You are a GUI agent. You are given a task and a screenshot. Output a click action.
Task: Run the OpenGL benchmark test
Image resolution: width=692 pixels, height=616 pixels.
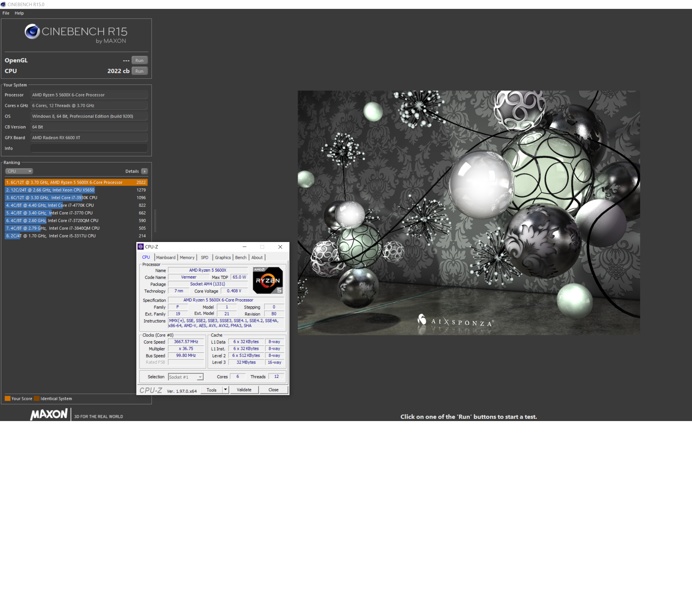coord(139,60)
